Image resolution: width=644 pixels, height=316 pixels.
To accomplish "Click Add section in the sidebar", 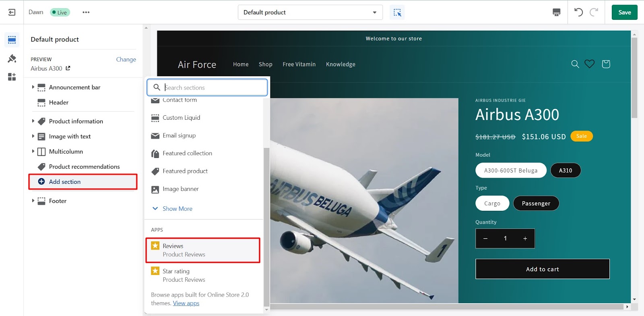I will point(83,182).
